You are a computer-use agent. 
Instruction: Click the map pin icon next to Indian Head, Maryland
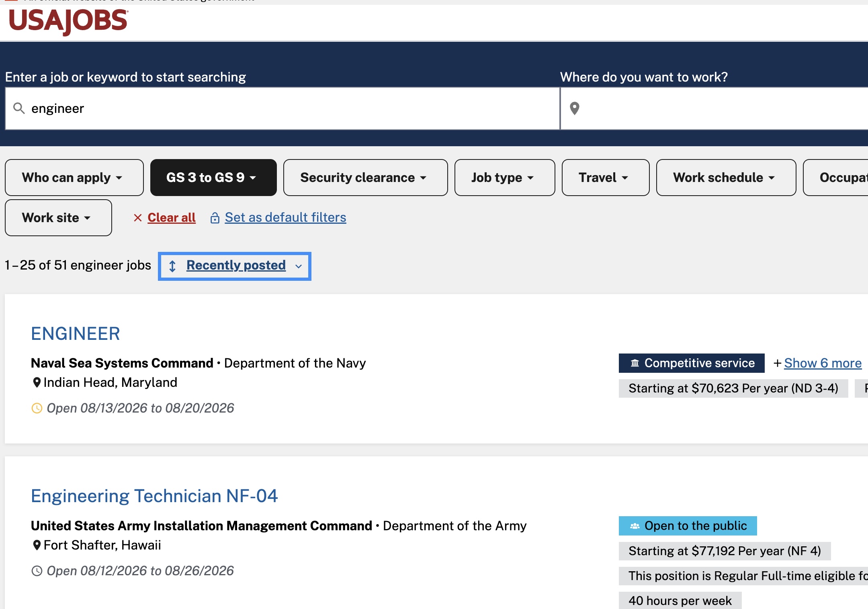coord(37,382)
